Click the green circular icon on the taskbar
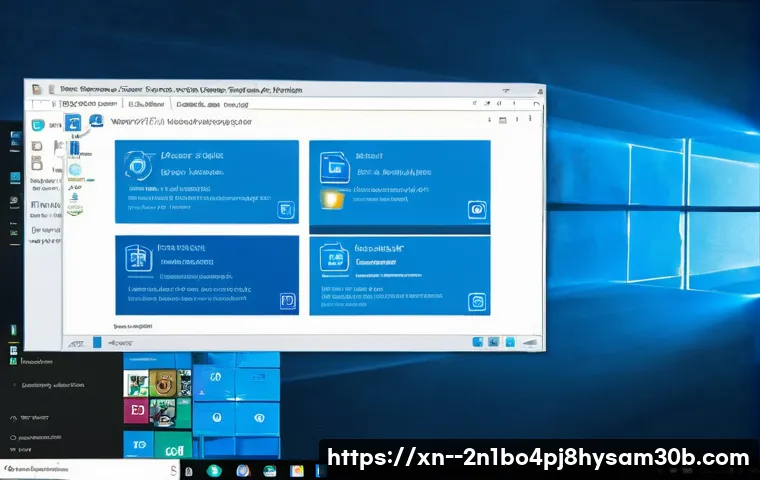This screenshot has width=760, height=480. click(x=213, y=470)
